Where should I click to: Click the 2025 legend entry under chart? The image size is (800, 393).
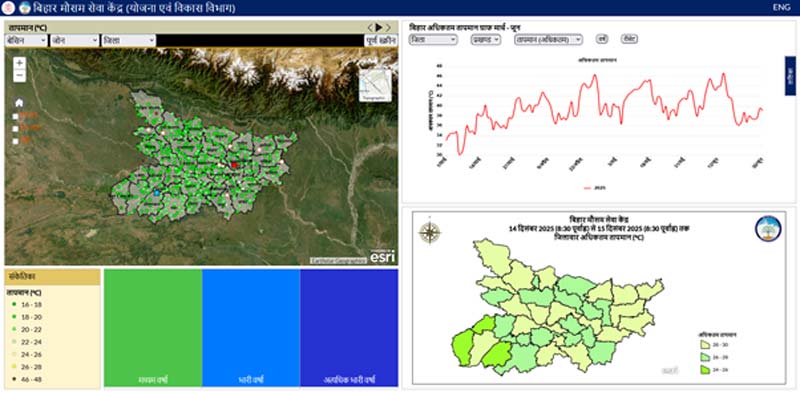pos(594,188)
